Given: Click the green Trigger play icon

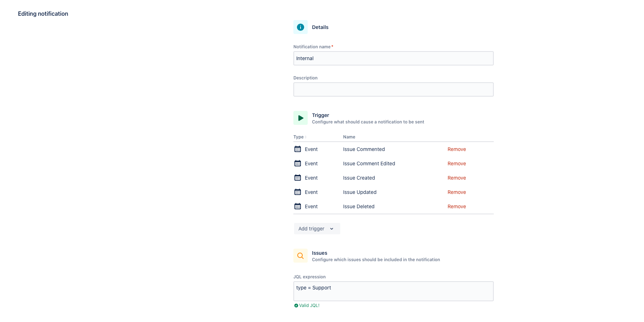Looking at the screenshot, I should click(301, 118).
